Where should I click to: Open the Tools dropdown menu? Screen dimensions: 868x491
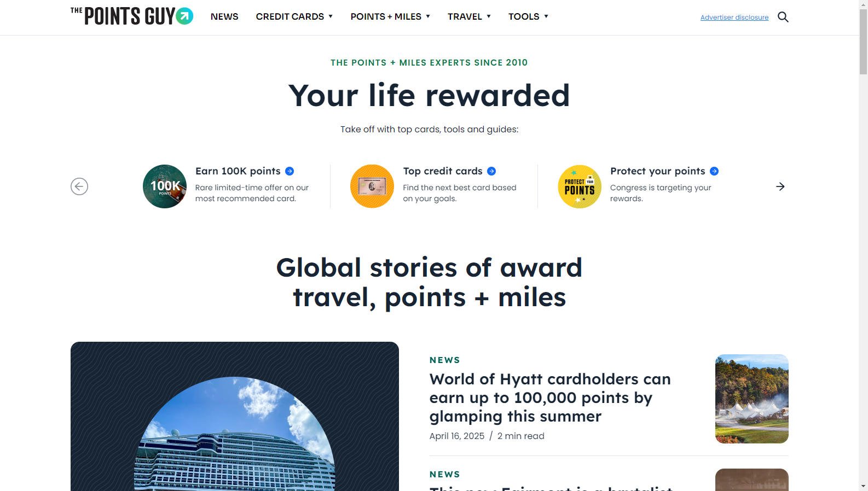click(x=528, y=16)
